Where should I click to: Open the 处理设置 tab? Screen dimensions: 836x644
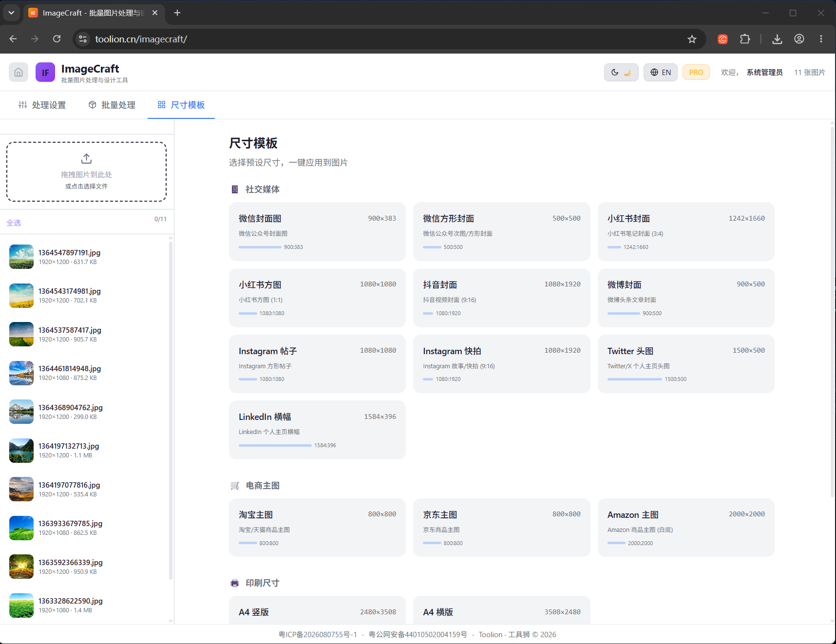click(x=42, y=105)
